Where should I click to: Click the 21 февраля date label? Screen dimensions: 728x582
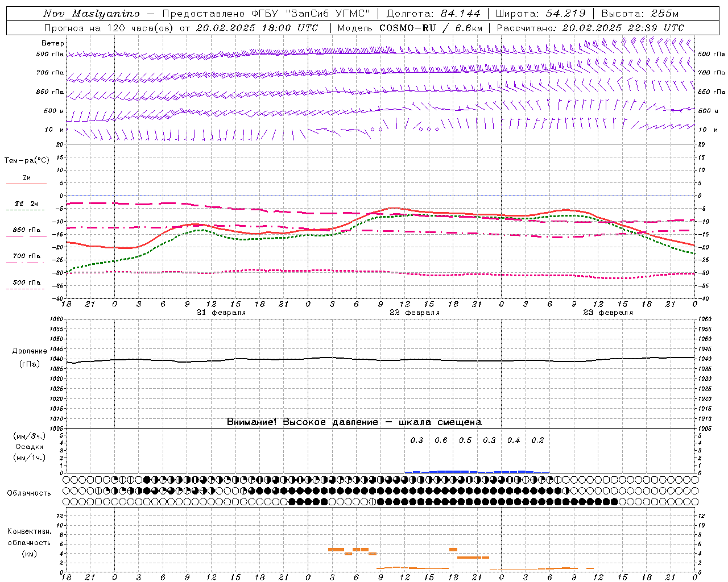click(x=221, y=313)
